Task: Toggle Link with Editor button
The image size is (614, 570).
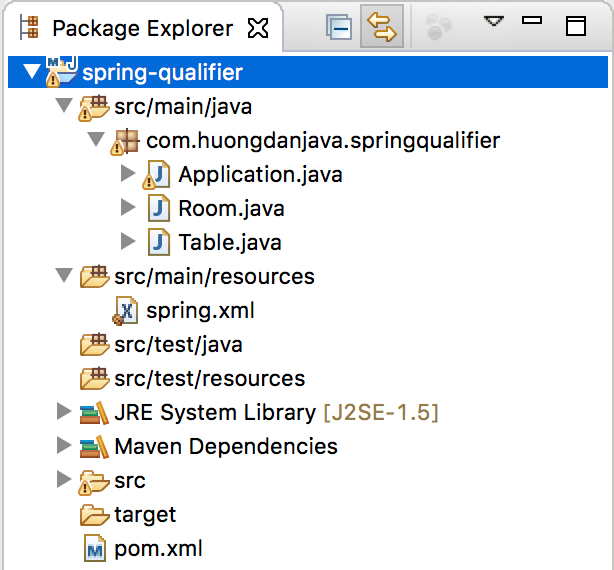Action: (382, 27)
